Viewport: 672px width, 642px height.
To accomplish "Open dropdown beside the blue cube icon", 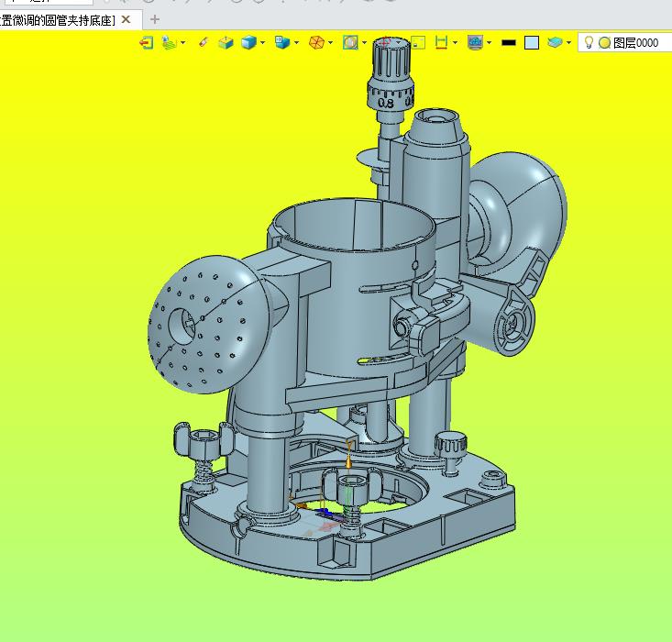I will click(263, 43).
